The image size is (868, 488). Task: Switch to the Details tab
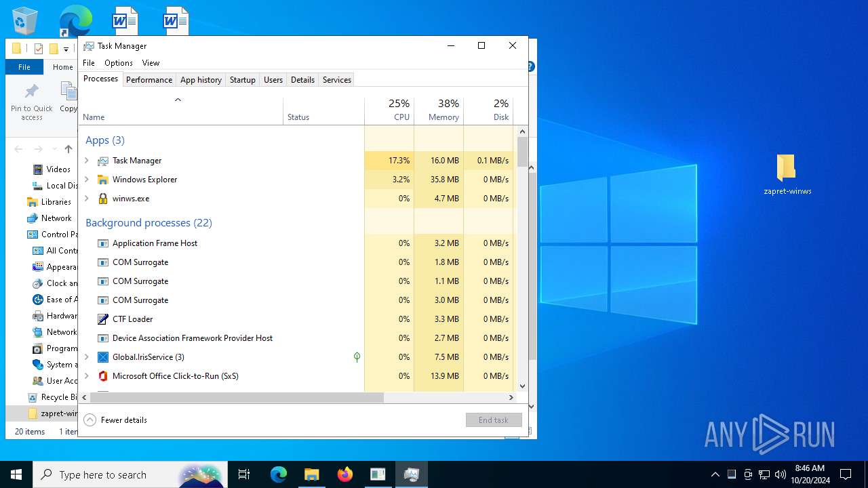[x=302, y=80]
